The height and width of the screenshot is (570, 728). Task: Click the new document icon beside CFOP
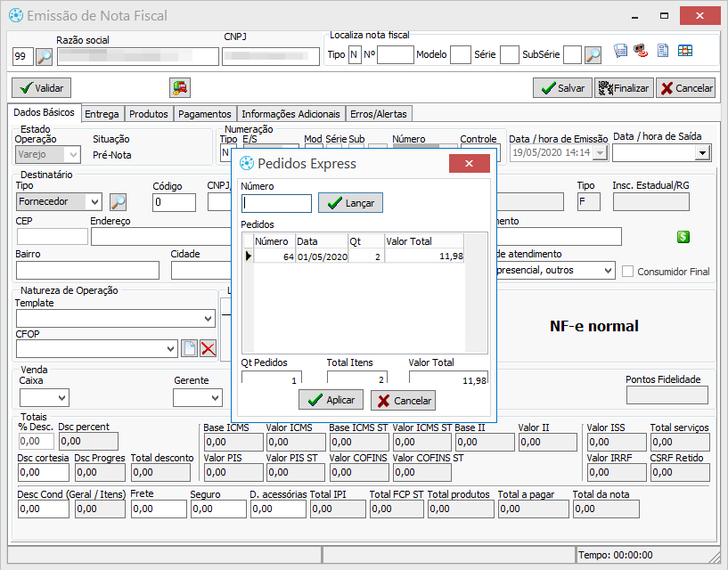190,349
